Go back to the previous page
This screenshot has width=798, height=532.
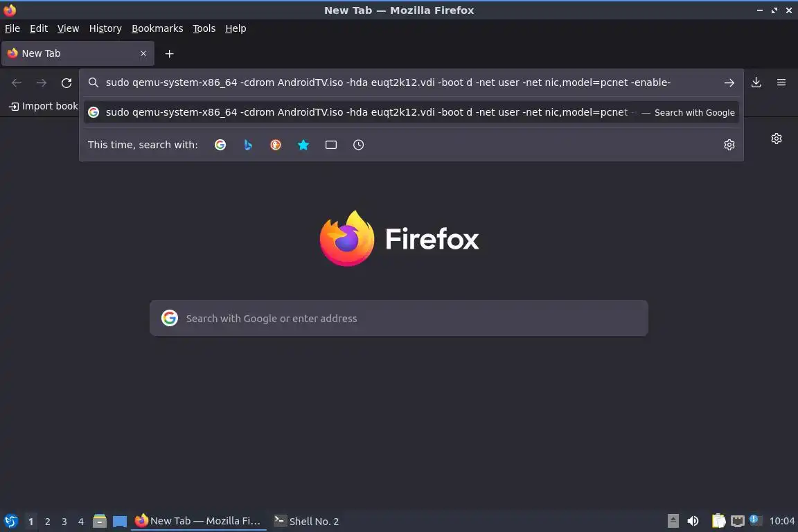(17, 82)
